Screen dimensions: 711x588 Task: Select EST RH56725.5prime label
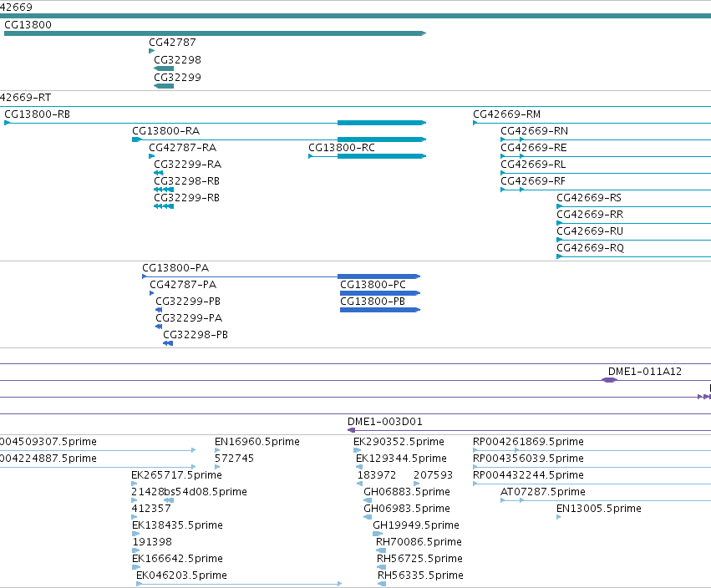point(419,559)
